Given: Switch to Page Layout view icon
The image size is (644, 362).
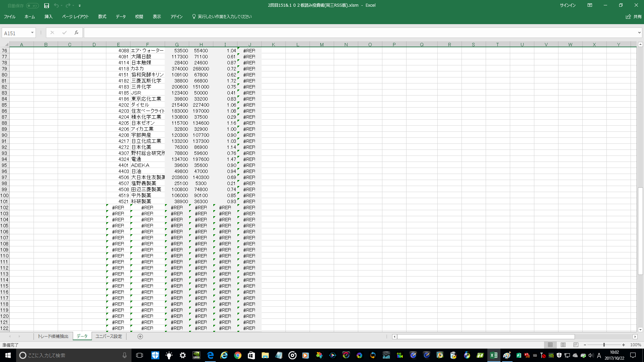Looking at the screenshot, I should (563, 345).
